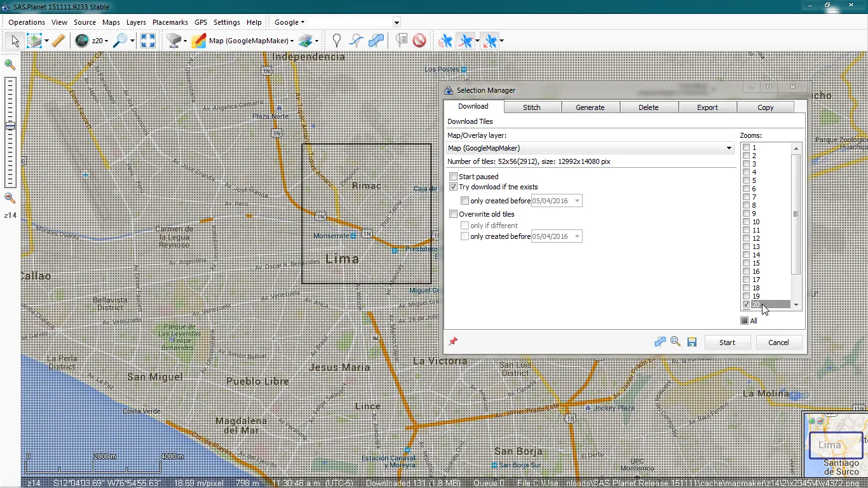Open the Map/Overlay layer combo box
868x488 pixels.
pyautogui.click(x=590, y=148)
